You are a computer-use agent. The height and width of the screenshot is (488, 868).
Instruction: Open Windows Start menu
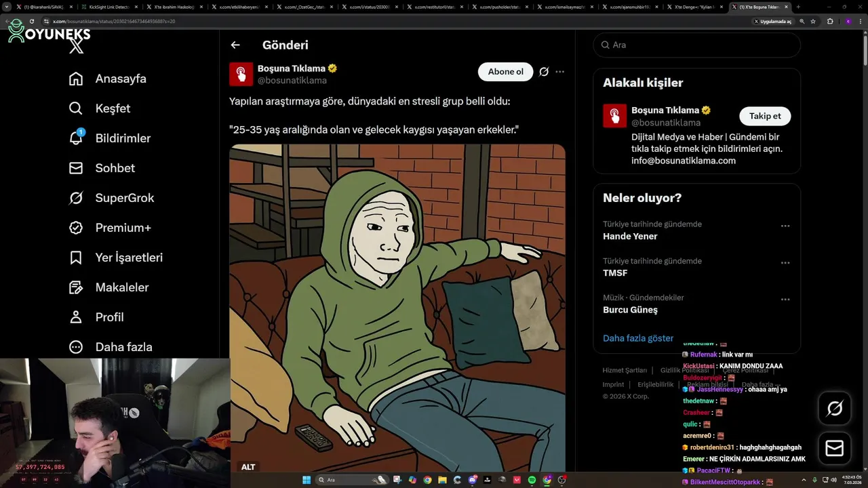[307, 480]
